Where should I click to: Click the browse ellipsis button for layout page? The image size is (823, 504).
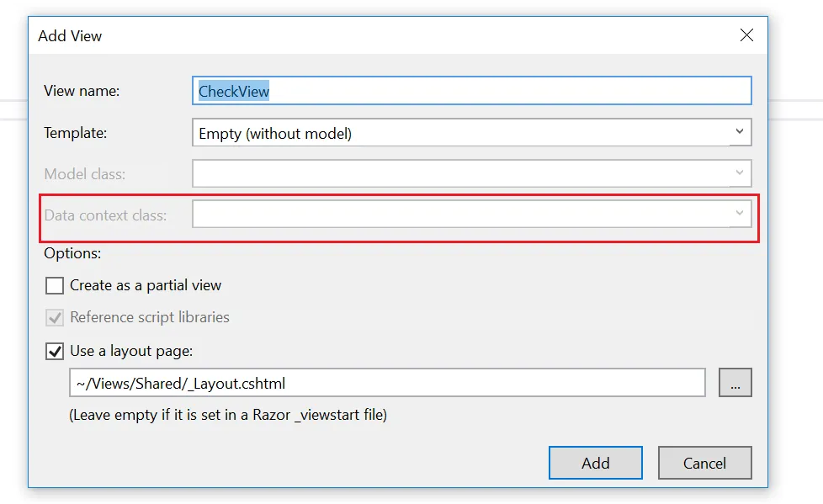coord(735,383)
